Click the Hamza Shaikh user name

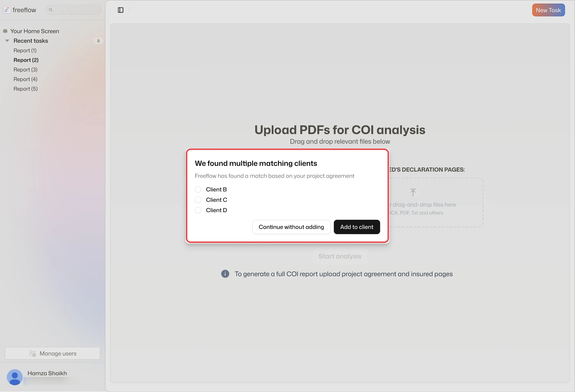tap(47, 373)
